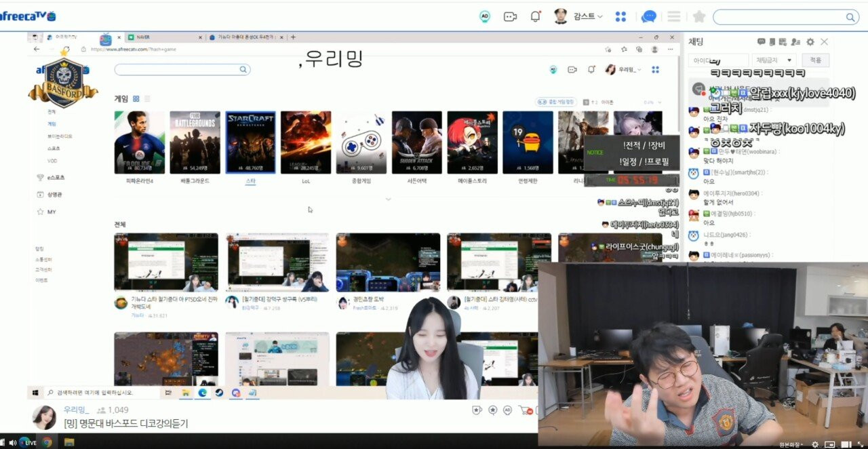Open the Steam icon on the streamed taskbar
Image resolution: width=868 pixels, height=449 pixels.
point(219,392)
